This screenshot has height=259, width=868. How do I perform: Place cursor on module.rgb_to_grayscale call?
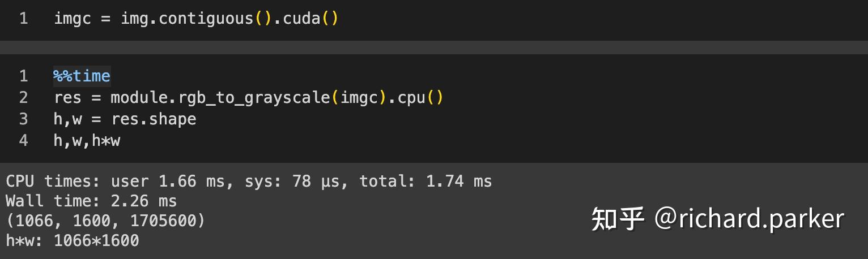tap(220, 97)
